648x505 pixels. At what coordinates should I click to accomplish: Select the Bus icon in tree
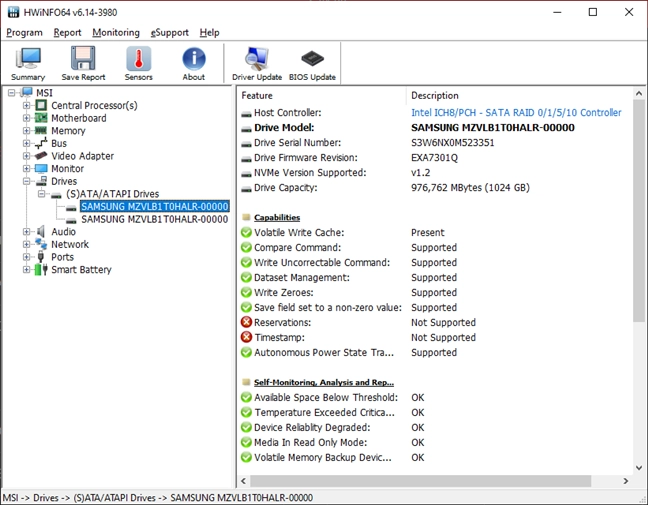[41, 143]
